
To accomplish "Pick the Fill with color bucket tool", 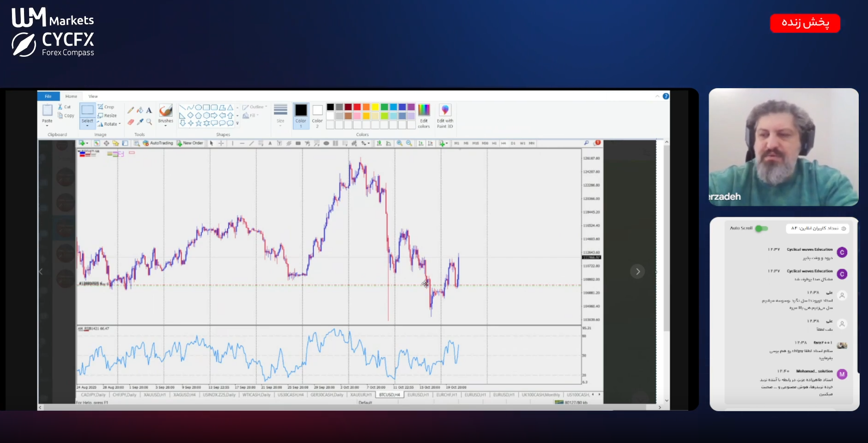I will [140, 110].
